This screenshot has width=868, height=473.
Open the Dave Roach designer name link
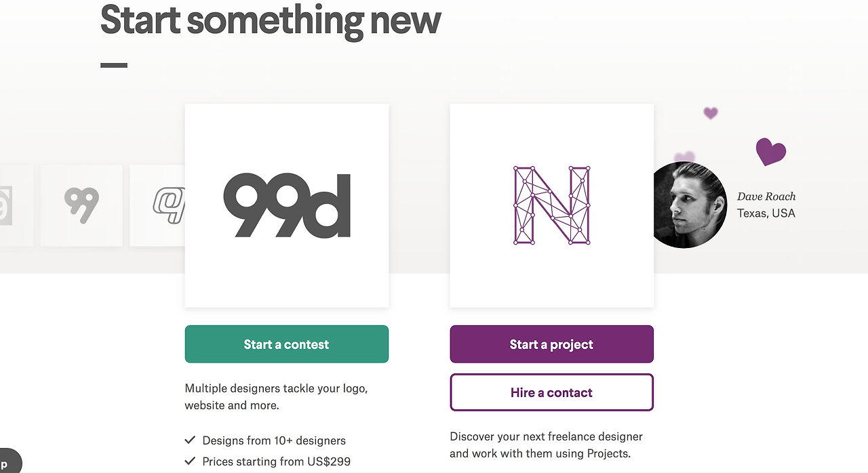pyautogui.click(x=766, y=197)
